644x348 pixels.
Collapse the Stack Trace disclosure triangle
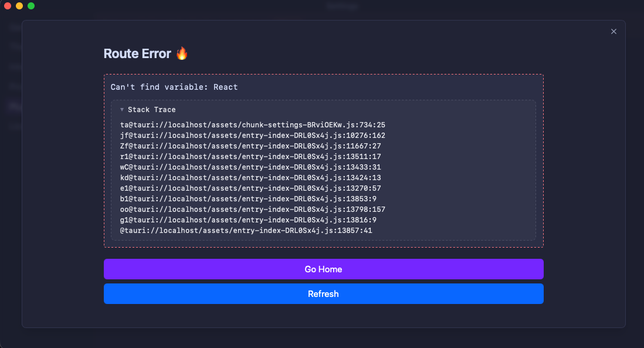pos(122,110)
